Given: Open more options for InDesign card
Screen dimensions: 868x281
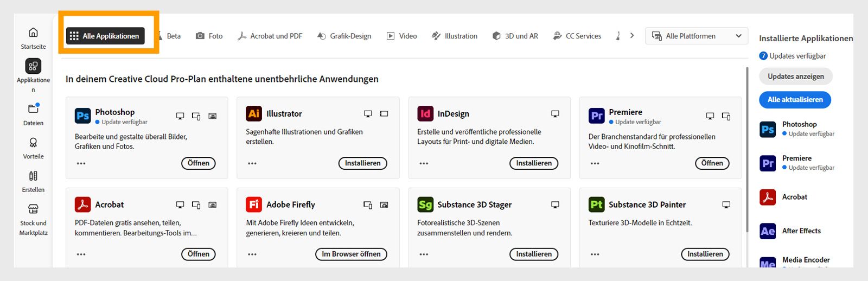Looking at the screenshot, I should tap(424, 163).
